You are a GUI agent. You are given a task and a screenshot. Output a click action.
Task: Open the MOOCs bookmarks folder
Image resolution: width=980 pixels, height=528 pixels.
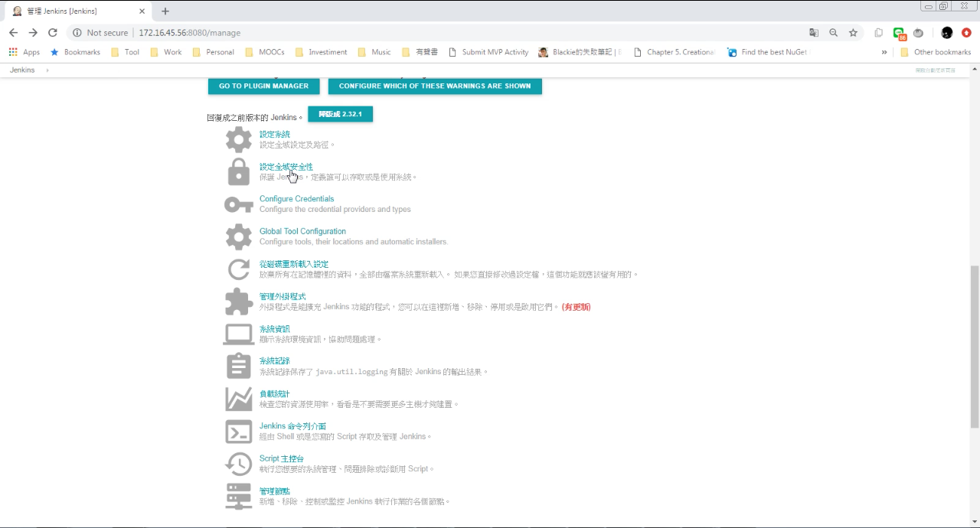click(x=265, y=52)
